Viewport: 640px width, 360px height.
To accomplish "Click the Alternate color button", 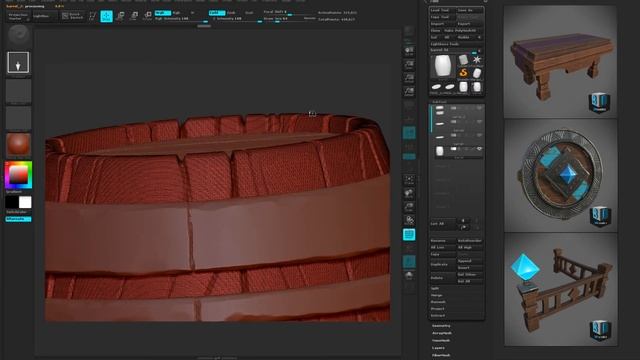I will pyautogui.click(x=18, y=219).
